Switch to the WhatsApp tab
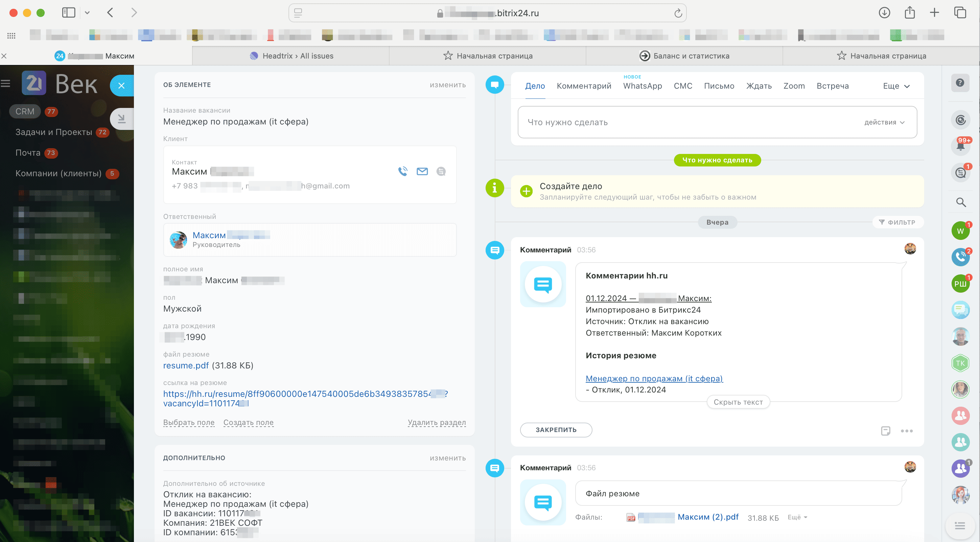Viewport: 980px width, 542px height. (x=642, y=86)
